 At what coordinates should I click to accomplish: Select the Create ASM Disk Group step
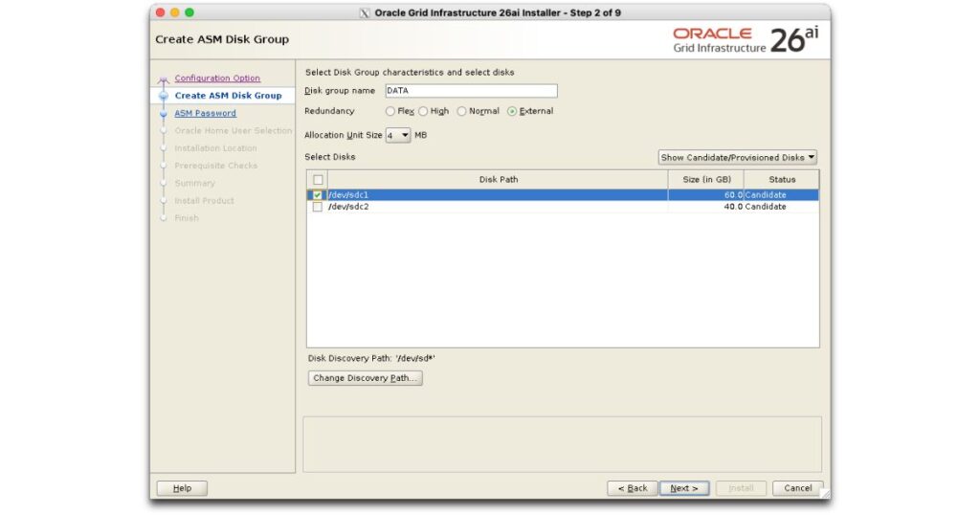[x=228, y=96]
